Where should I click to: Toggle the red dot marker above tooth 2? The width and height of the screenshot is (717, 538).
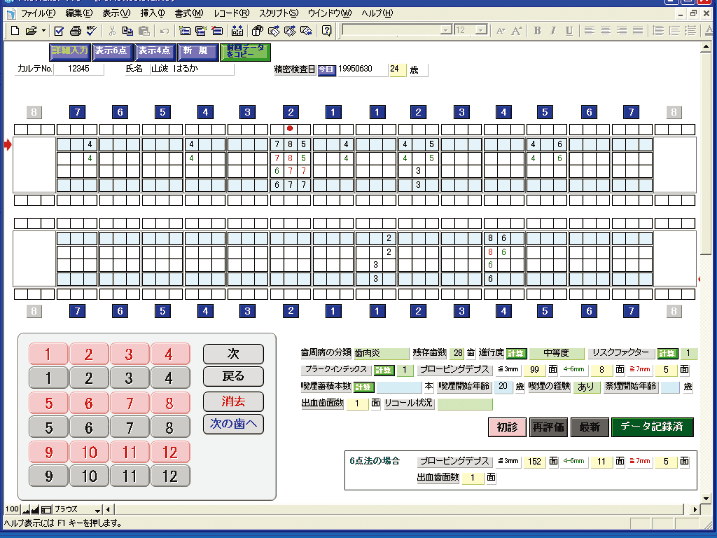[x=290, y=128]
